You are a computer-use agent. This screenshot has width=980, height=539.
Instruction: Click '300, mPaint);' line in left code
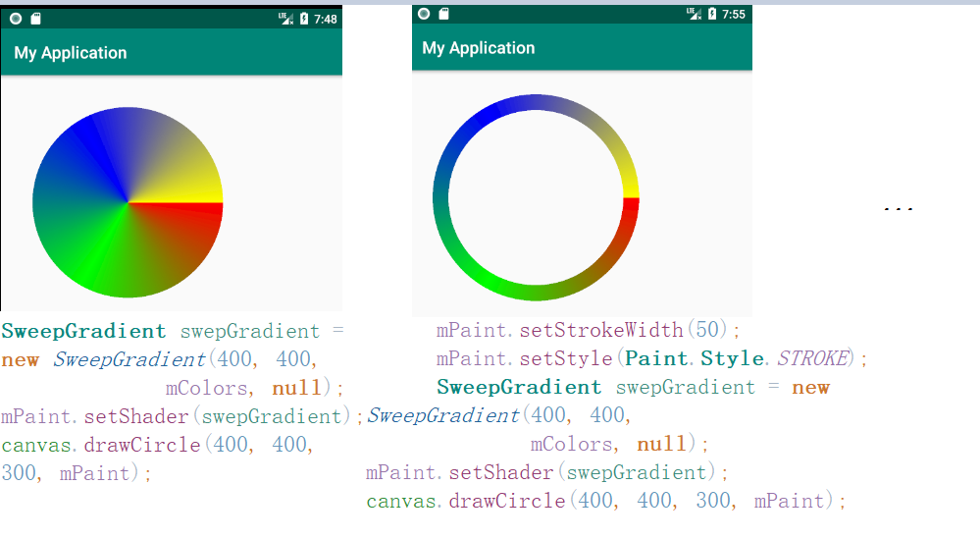[x=77, y=473]
